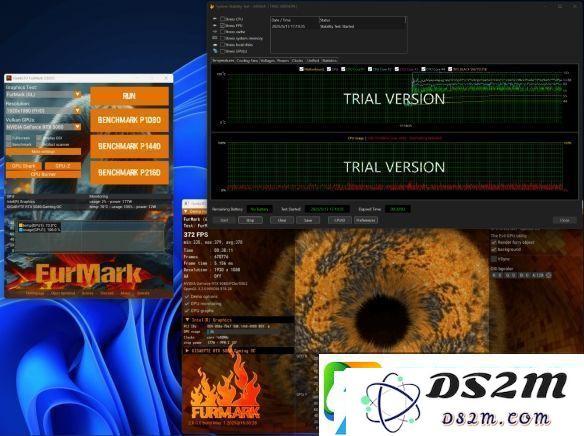Screen dimensions: 584x436
Task: Click the Clear button
Action: click(x=282, y=220)
